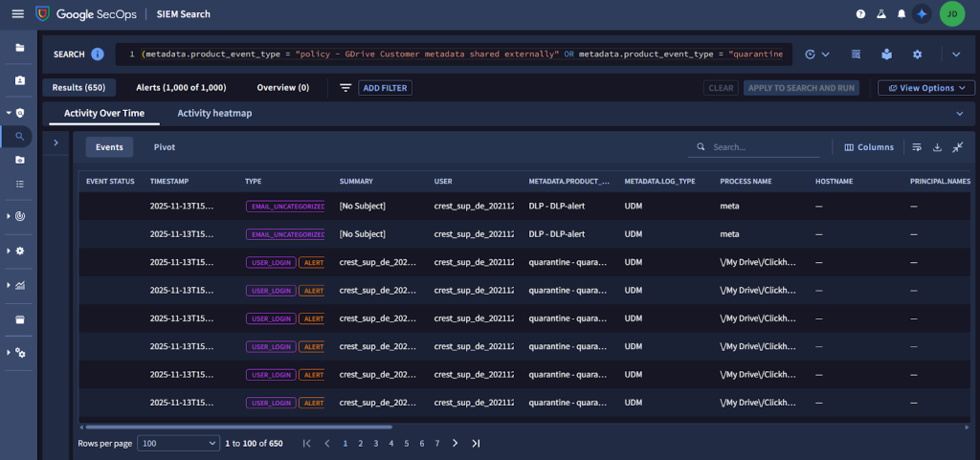
Task: Expand the sidebar shield section arrow
Action: tap(9, 113)
